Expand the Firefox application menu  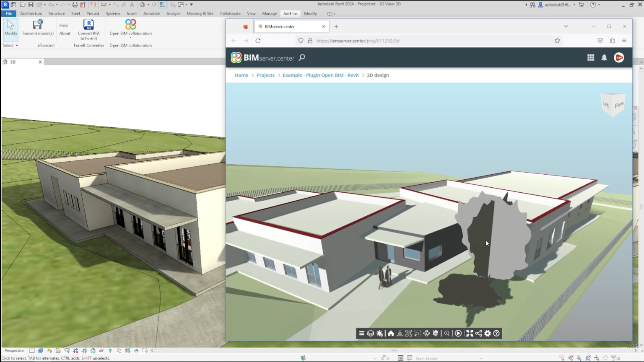[x=624, y=41]
